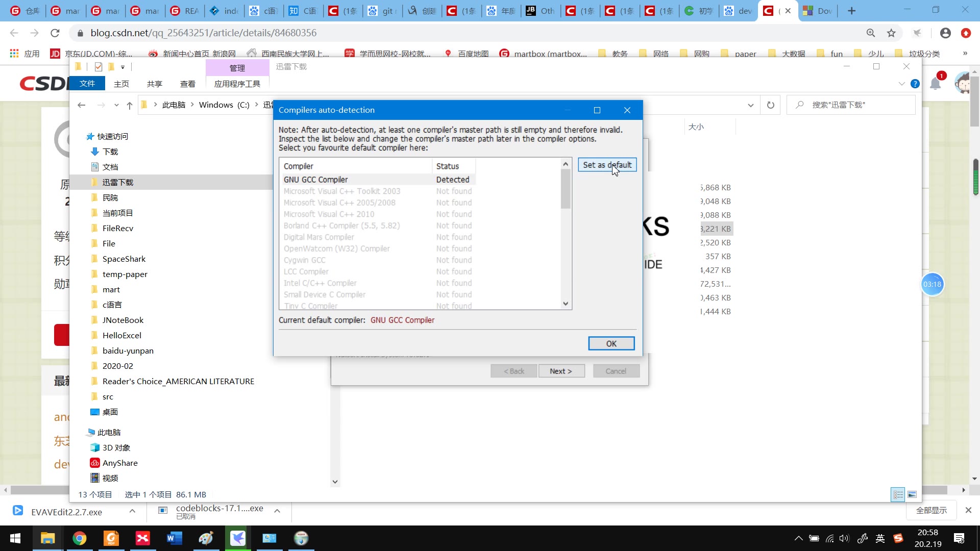Open 共享 ribbon tab
980x551 pixels.
tap(155, 84)
